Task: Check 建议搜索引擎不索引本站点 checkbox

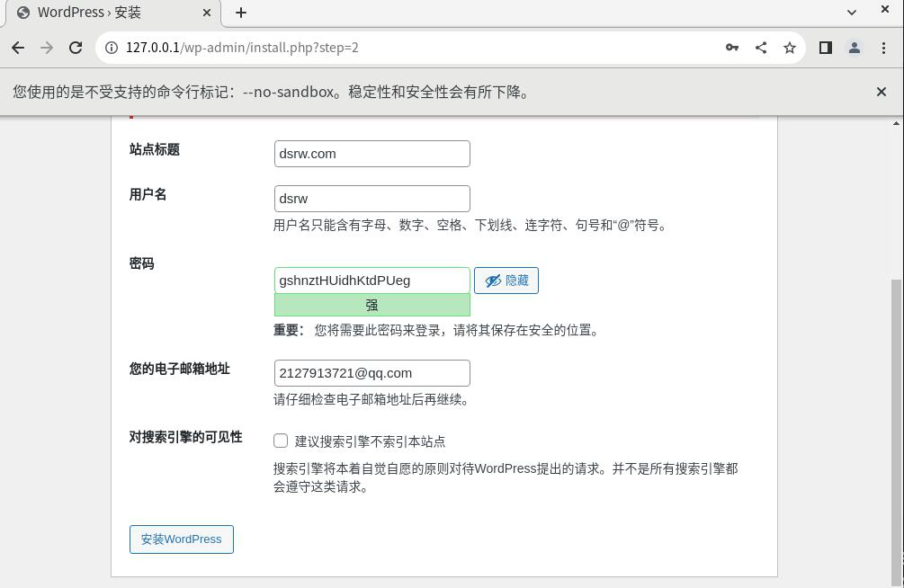Action: (x=281, y=441)
